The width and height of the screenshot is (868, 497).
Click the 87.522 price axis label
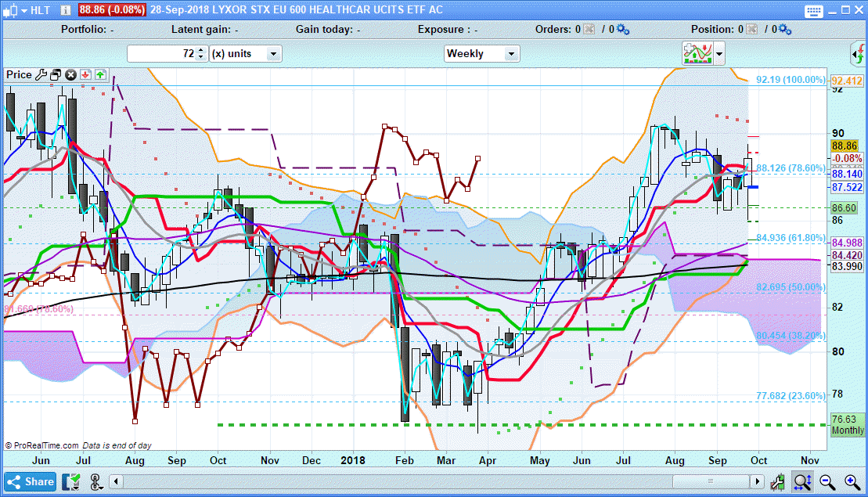click(x=847, y=187)
